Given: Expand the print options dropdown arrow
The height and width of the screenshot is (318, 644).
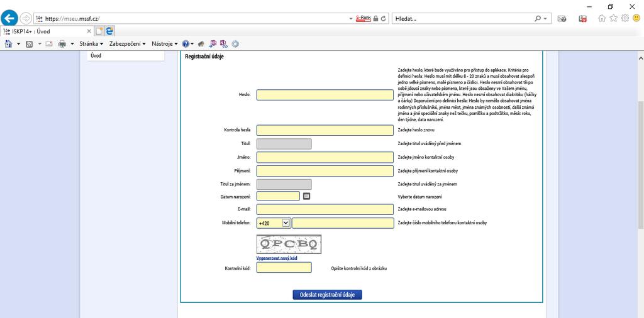Looking at the screenshot, I should pyautogui.click(x=72, y=43).
